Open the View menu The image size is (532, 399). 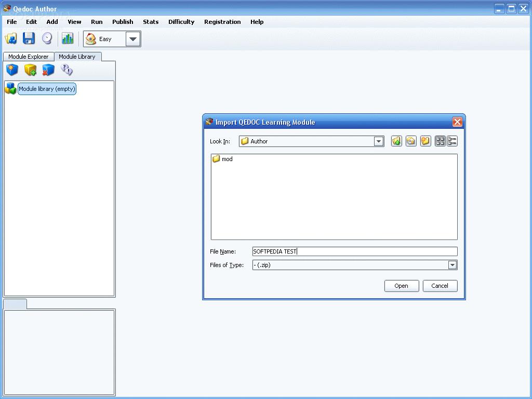click(x=74, y=22)
